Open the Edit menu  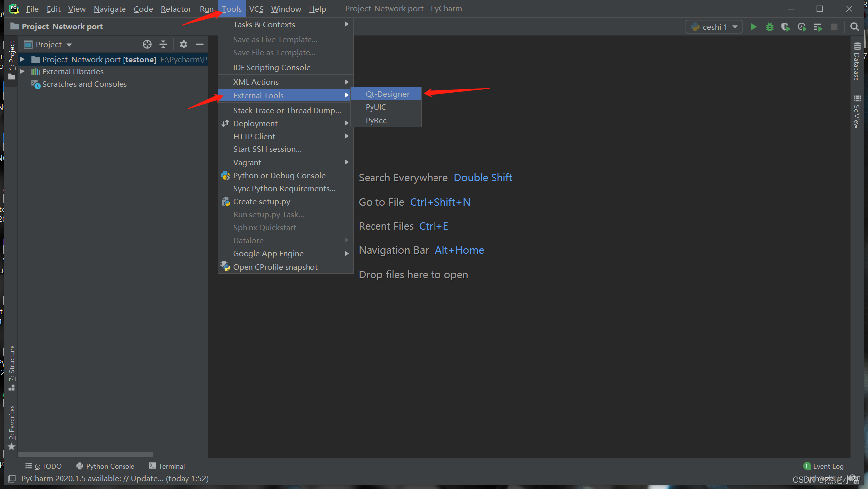coord(53,9)
